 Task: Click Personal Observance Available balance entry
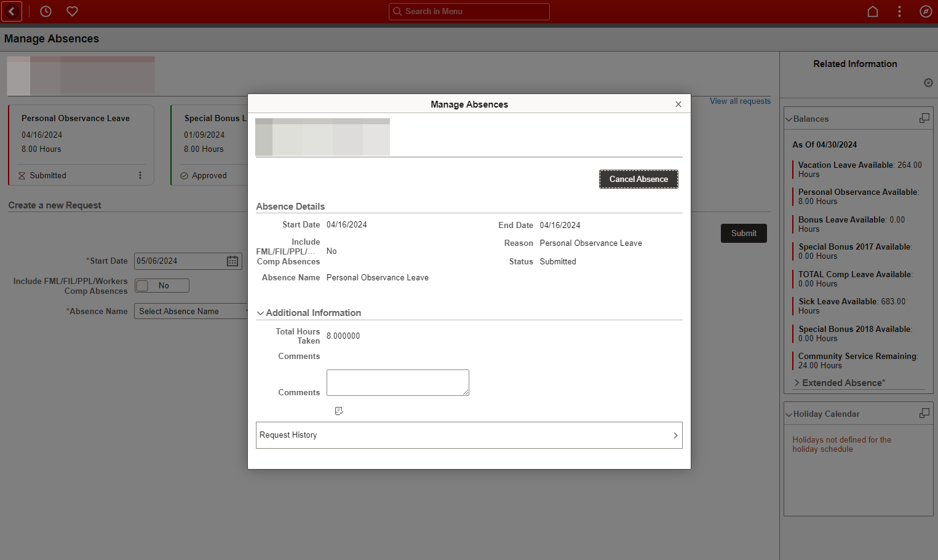[860, 197]
